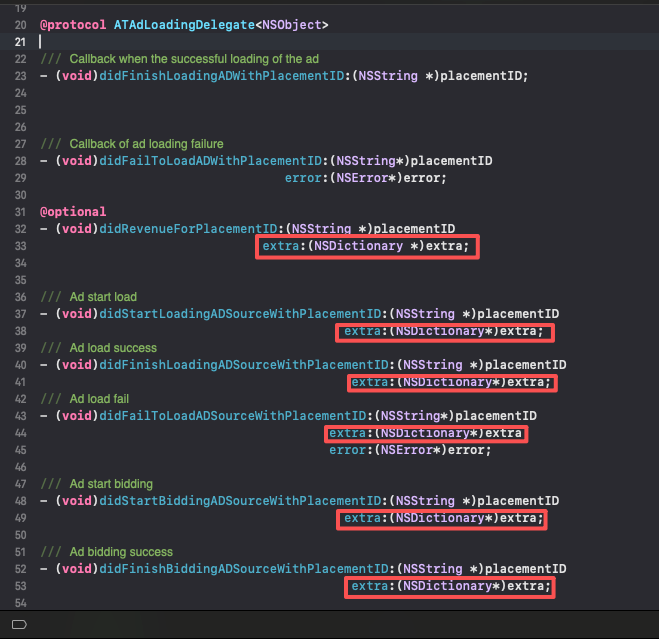Click line number 20 in gutter
This screenshot has height=639, width=659.
pos(21,25)
